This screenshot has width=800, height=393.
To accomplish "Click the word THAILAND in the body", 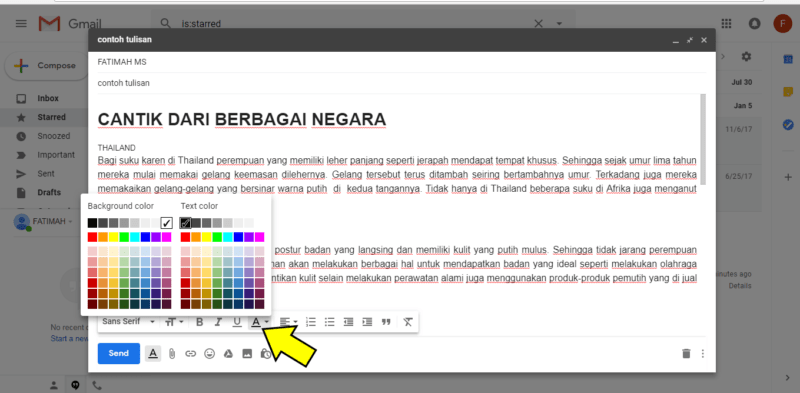I will click(116, 148).
